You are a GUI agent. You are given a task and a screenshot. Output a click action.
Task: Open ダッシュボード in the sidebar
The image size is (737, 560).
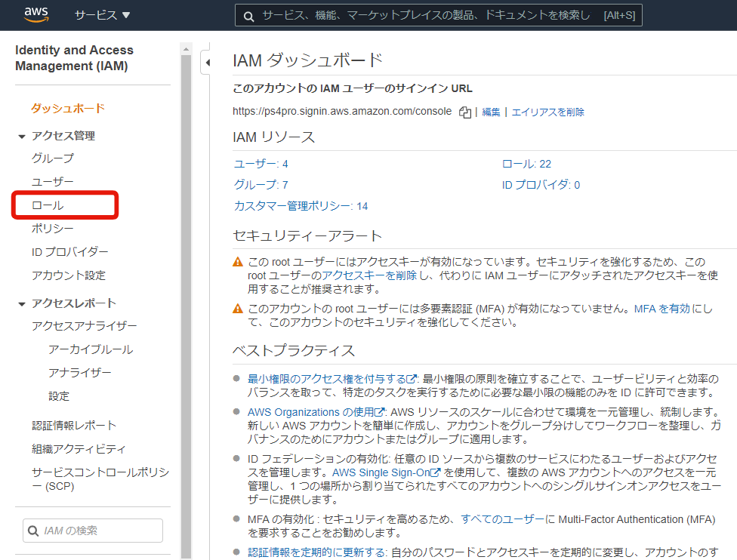[x=68, y=108]
